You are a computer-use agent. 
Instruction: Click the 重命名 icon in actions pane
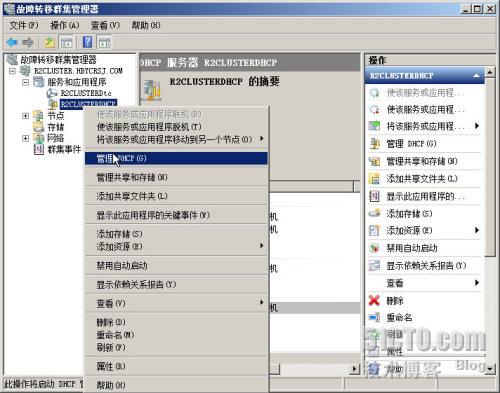tap(375, 317)
